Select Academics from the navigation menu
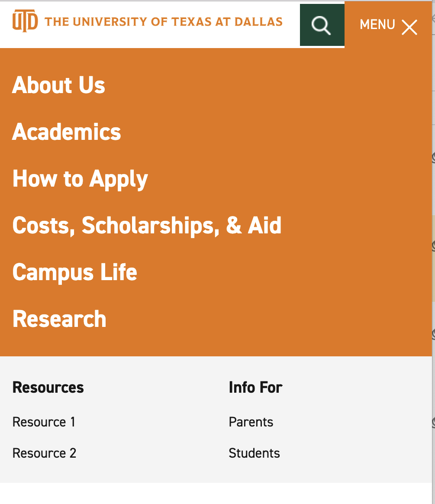 pyautogui.click(x=67, y=132)
